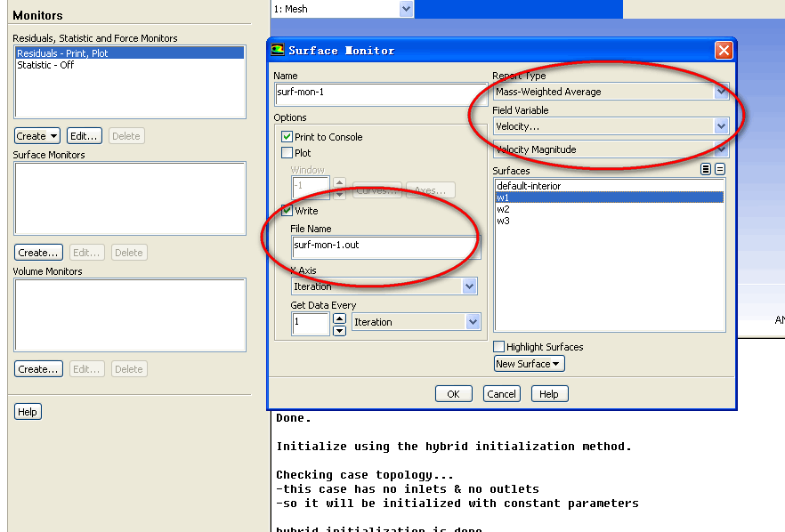Select Residuals - Print, Plot entry

coord(130,53)
